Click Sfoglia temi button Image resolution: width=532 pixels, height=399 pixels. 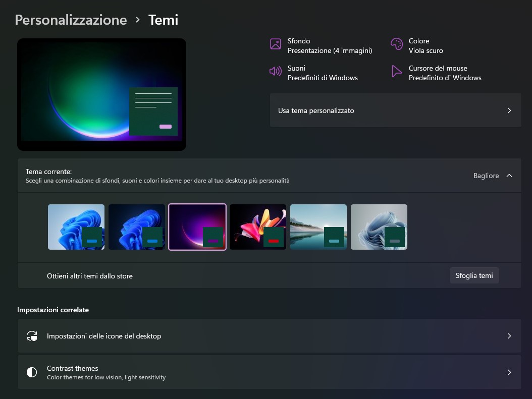click(474, 275)
